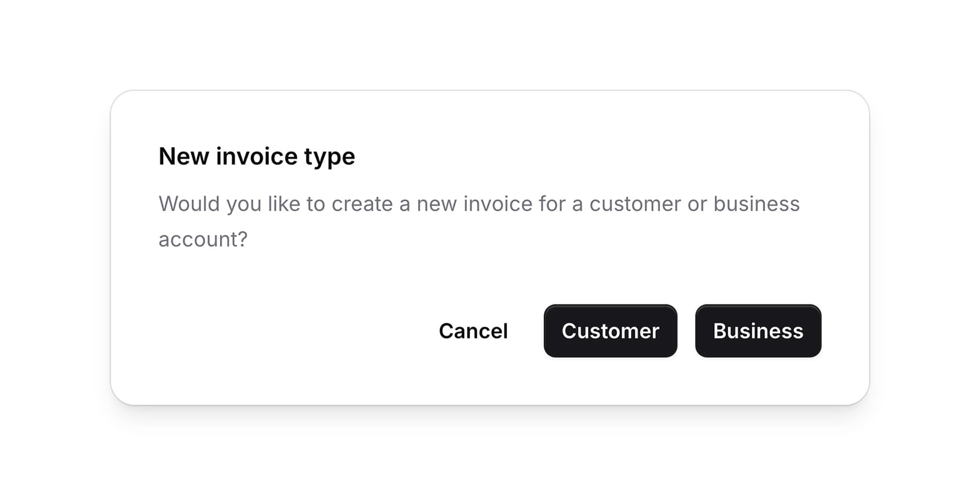Dismiss the dialog using Cancel
The width and height of the screenshot is (980, 497).
tap(473, 331)
